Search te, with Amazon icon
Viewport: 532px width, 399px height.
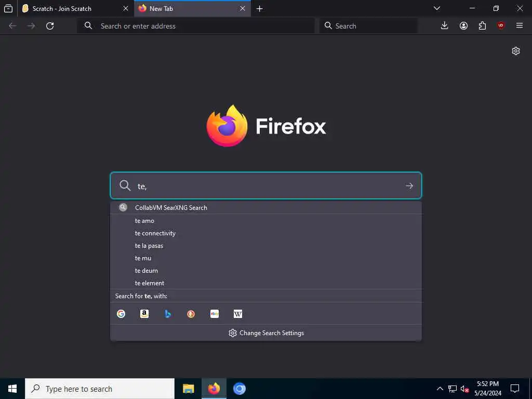[144, 314]
